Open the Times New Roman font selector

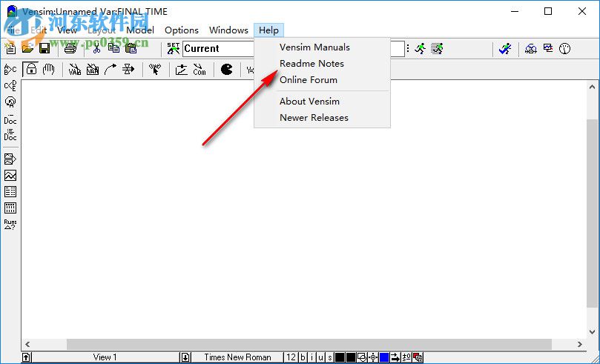click(x=237, y=357)
